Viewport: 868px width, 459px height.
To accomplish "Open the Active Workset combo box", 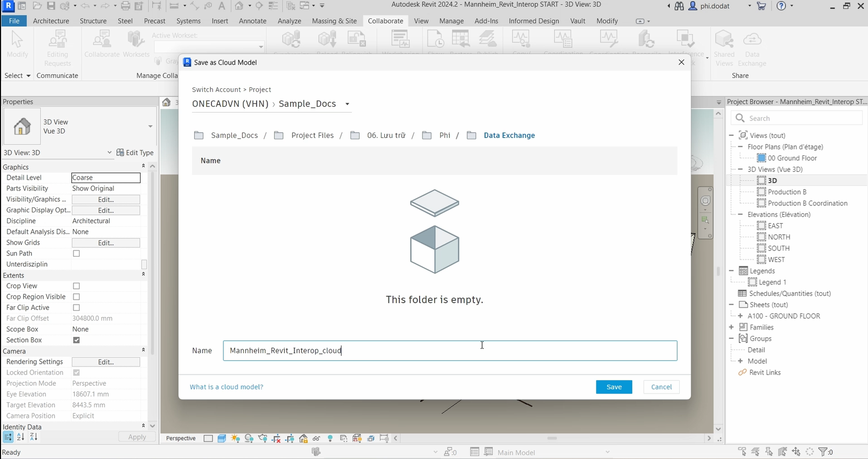I will 209,47.
